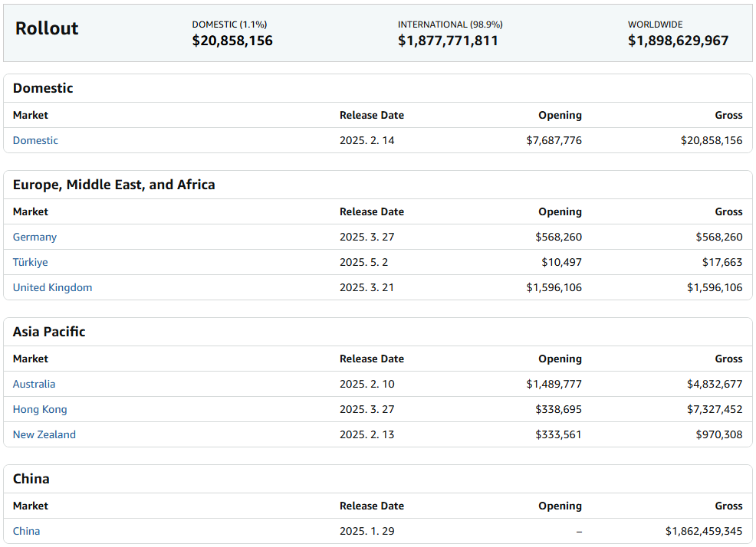The image size is (756, 547).
Task: Select the Worldwide total $1,898,629,967
Action: pos(678,41)
